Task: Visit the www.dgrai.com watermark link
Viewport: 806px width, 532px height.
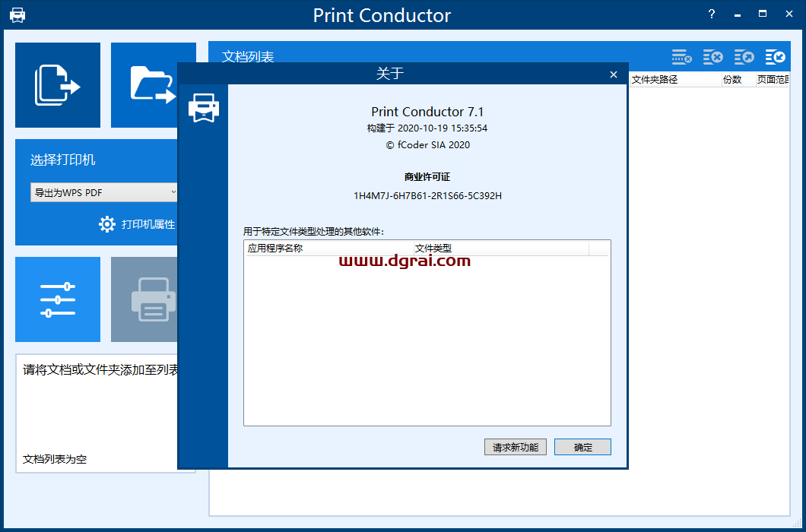Action: click(405, 261)
